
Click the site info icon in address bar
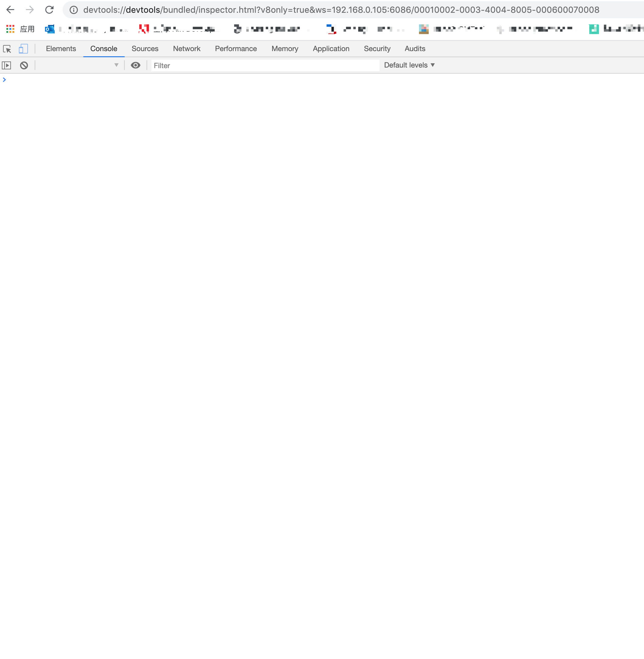73,10
